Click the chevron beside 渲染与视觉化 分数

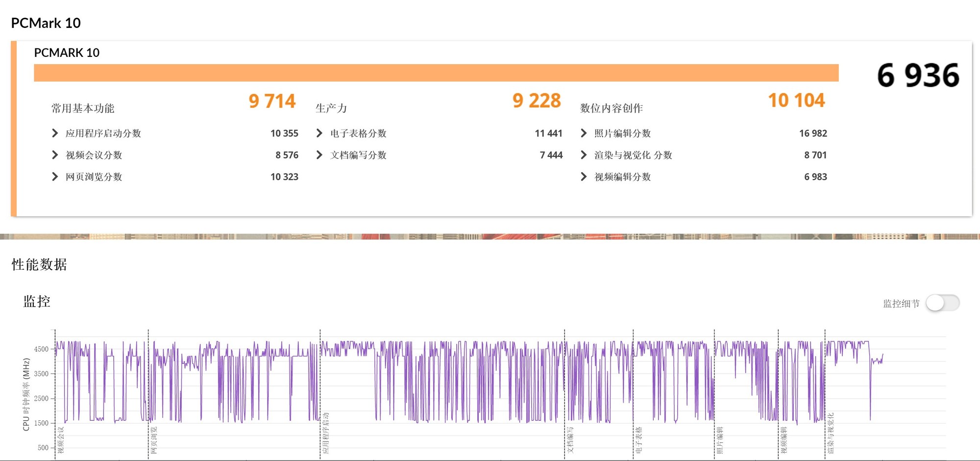coord(583,155)
